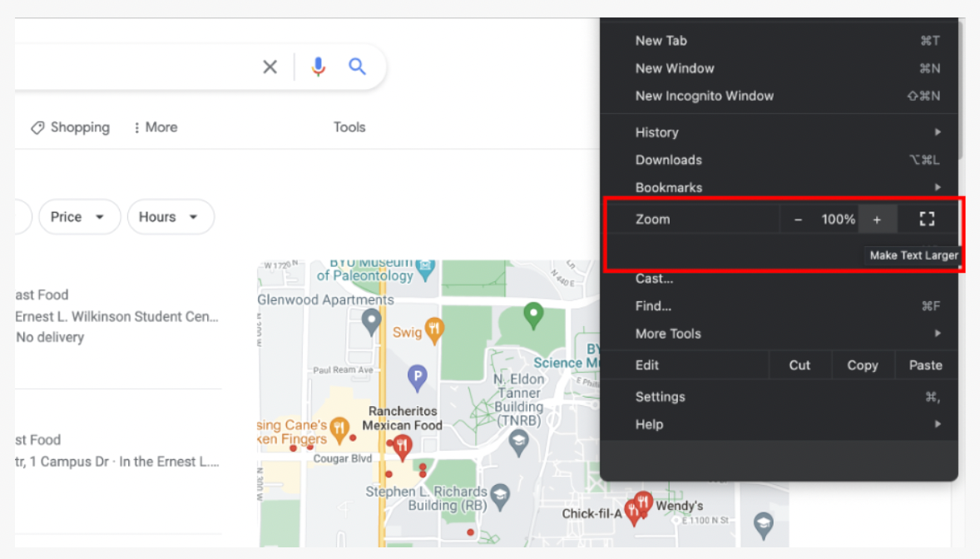Click the Stephen L. Richards Building marker
Screen dimensions: 980x559
click(500, 497)
